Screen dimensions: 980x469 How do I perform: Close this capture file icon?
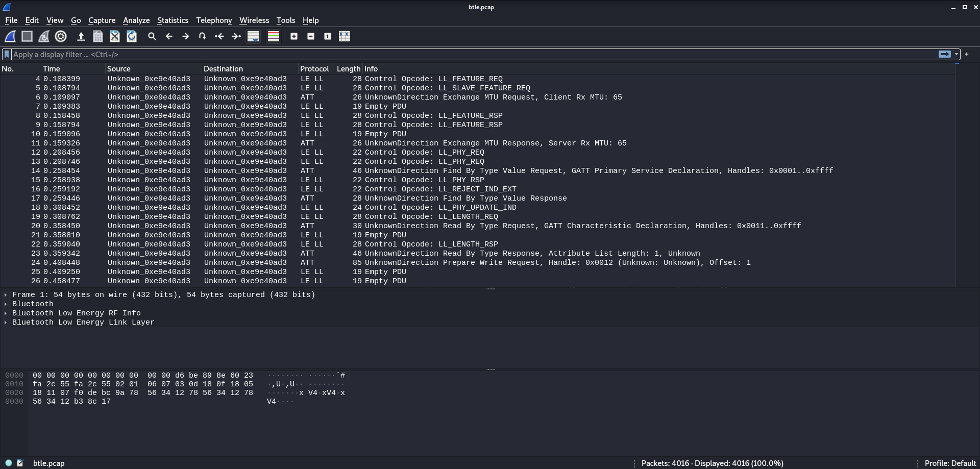(x=115, y=36)
